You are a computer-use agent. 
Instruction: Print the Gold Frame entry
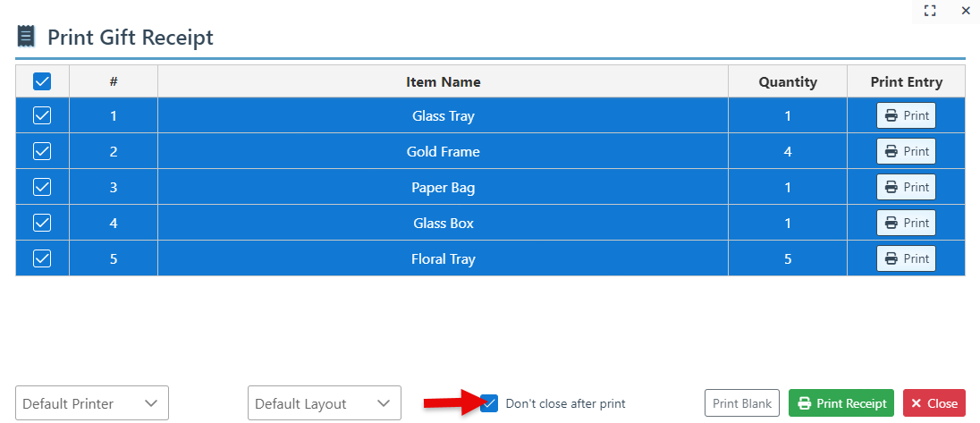(x=906, y=151)
